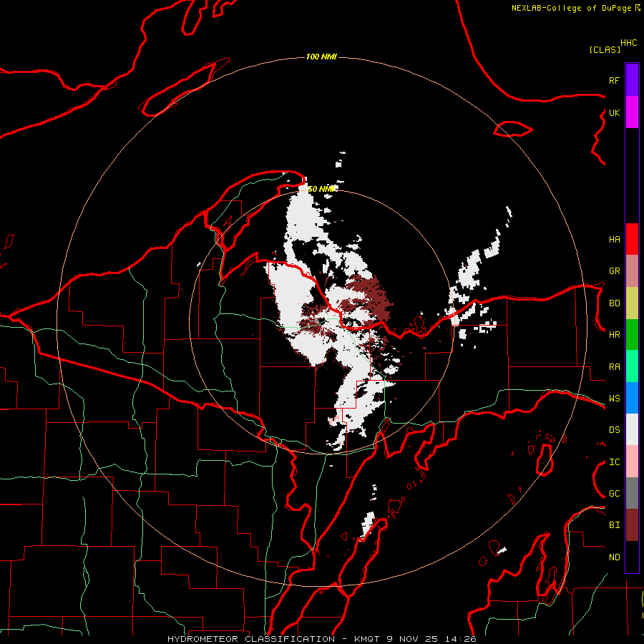
Task: Click the BD legend label
Action: pos(614,303)
